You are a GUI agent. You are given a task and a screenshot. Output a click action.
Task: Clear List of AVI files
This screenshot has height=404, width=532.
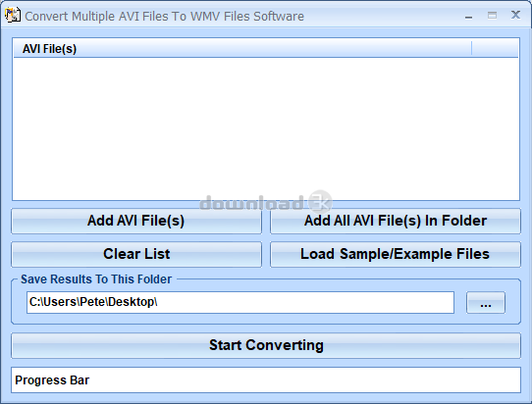pos(136,254)
